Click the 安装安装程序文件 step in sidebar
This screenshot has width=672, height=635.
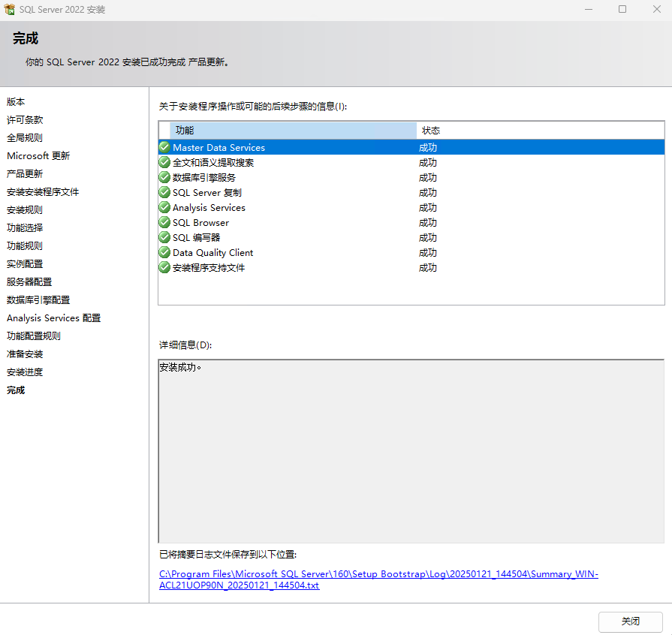point(43,191)
